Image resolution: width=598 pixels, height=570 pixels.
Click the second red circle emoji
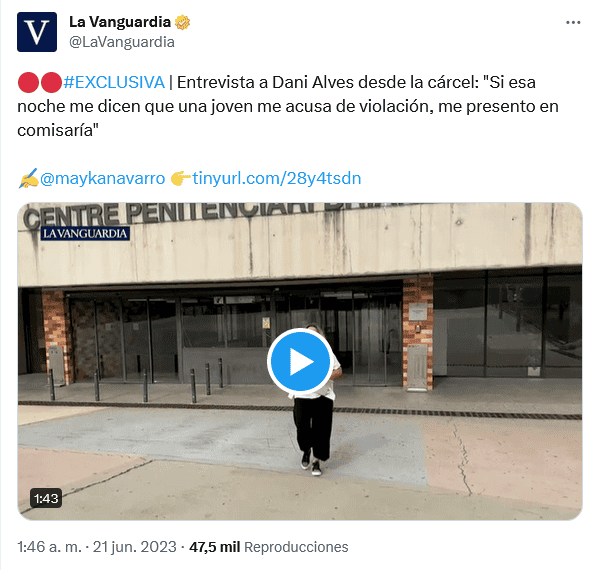(x=51, y=82)
